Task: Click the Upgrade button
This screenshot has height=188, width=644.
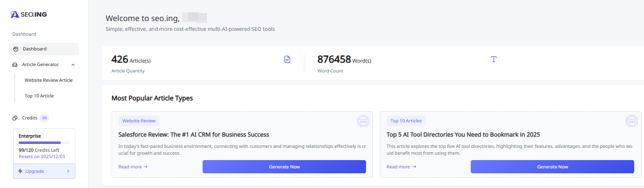Action: coord(44,171)
